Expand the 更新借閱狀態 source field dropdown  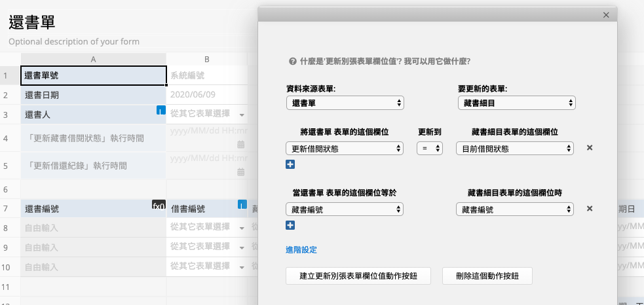(345, 149)
